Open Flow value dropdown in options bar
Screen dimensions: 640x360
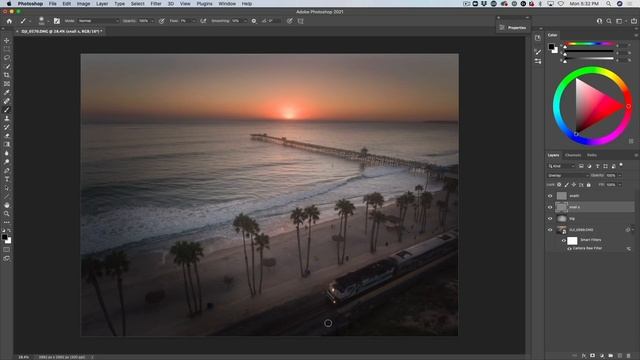[x=193, y=21]
